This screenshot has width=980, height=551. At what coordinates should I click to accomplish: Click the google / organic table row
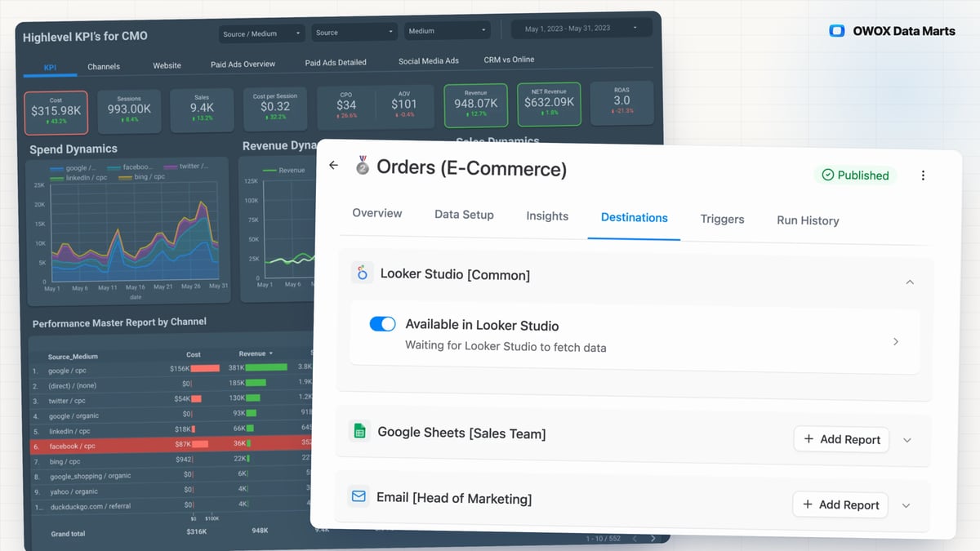tap(171, 415)
